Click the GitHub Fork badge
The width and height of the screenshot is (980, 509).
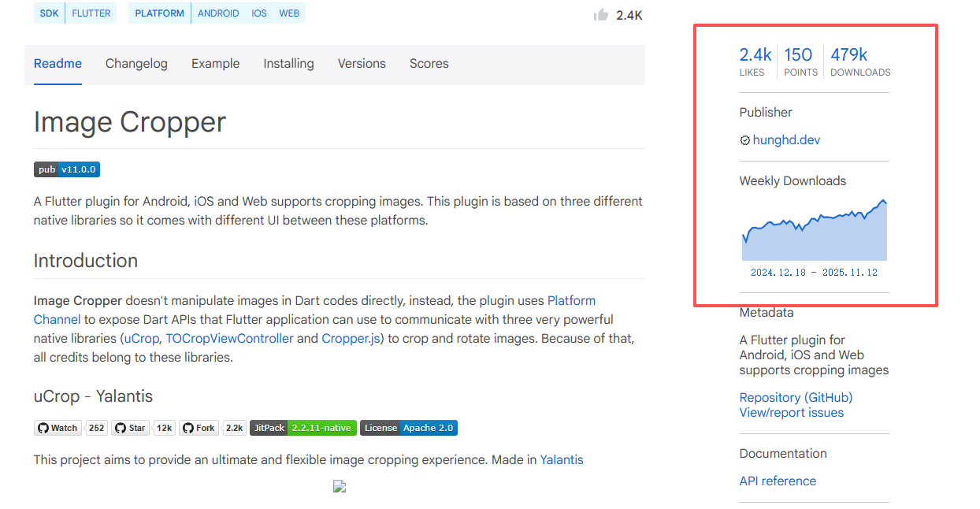point(199,428)
